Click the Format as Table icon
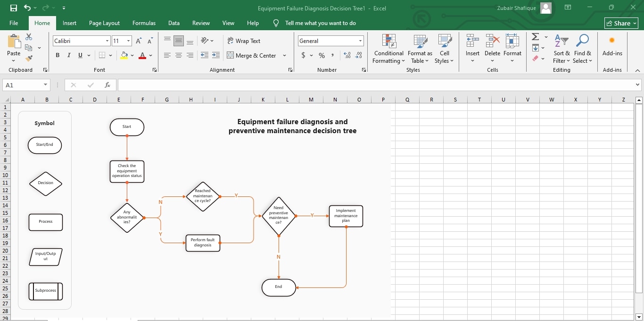 tap(420, 49)
